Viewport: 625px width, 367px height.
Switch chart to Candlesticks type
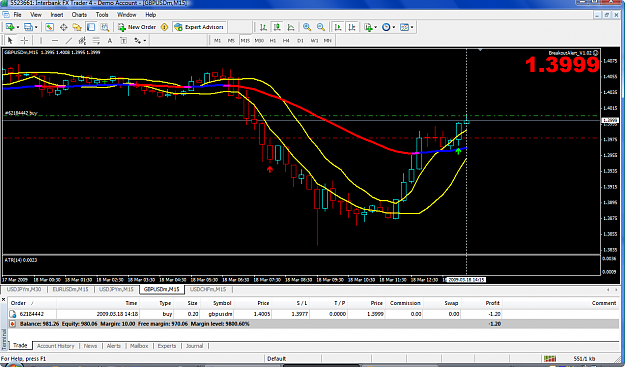277,27
